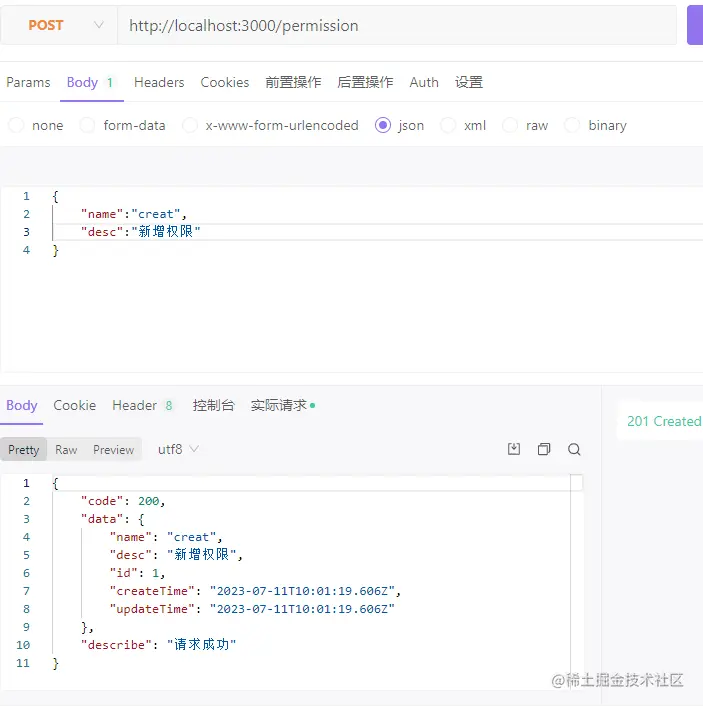This screenshot has height=708, width=703.
Task: Open the response Cookie tab
Action: click(x=74, y=405)
